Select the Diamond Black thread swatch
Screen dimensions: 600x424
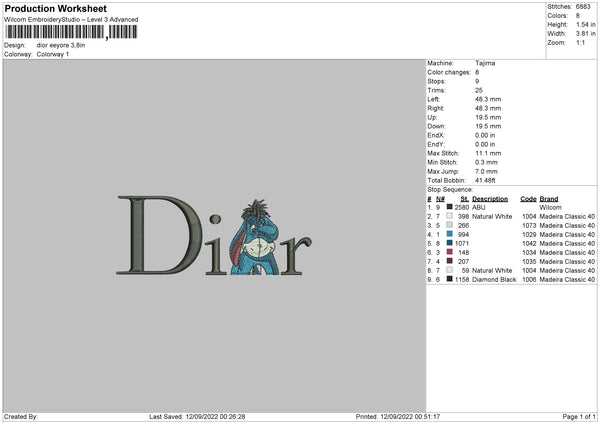[450, 279]
